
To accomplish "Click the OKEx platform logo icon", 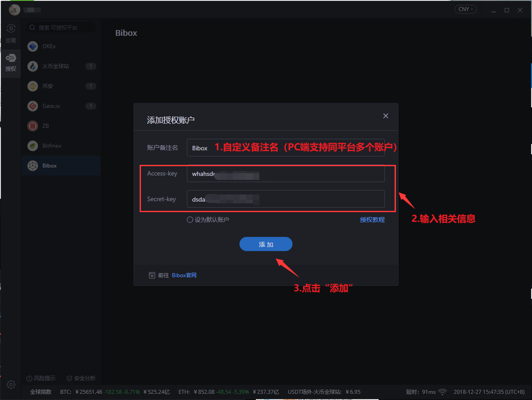I will [x=33, y=46].
